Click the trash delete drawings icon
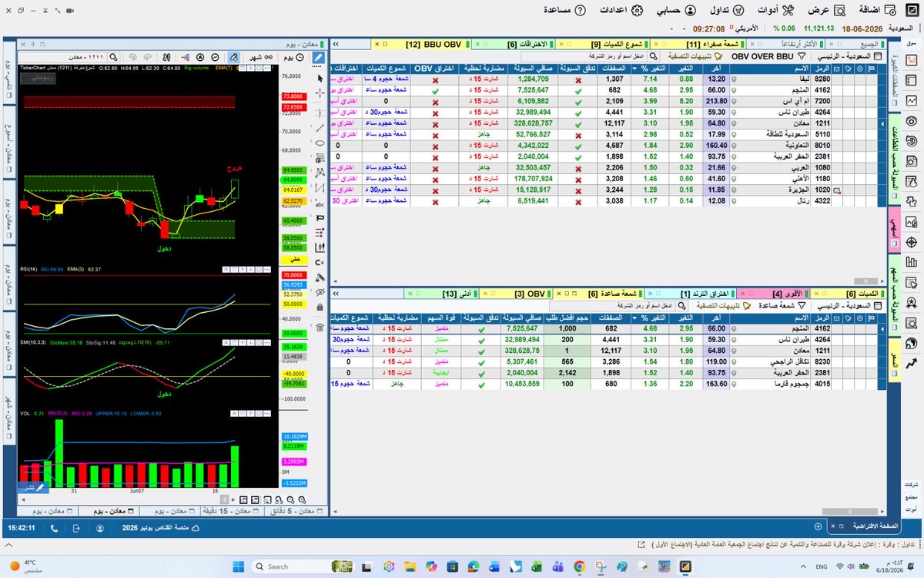924x578 pixels. (320, 328)
